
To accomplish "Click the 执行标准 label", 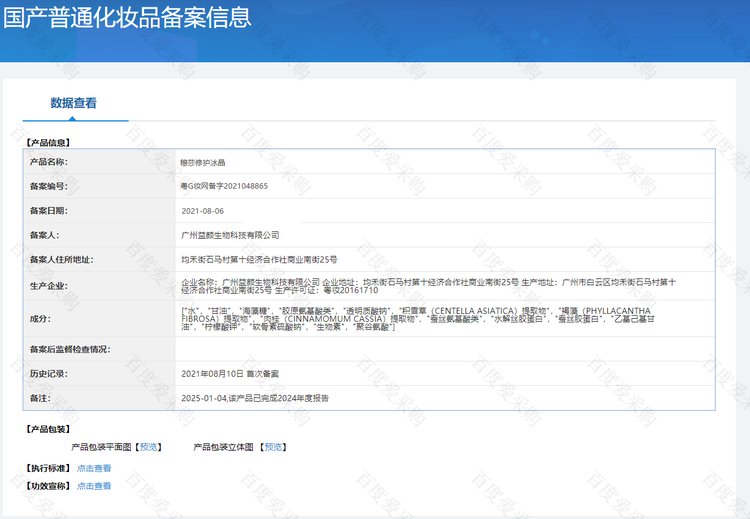I will pos(48,468).
